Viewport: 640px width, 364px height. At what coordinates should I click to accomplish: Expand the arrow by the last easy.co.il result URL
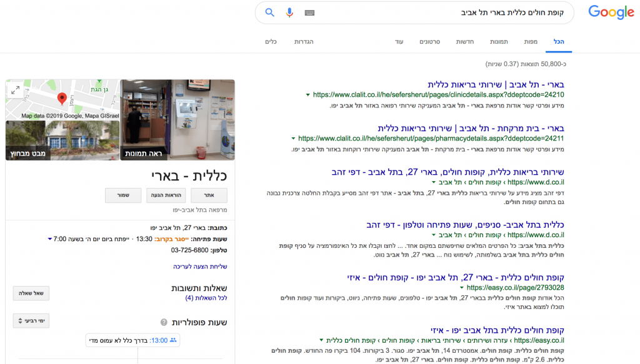tap(321, 340)
